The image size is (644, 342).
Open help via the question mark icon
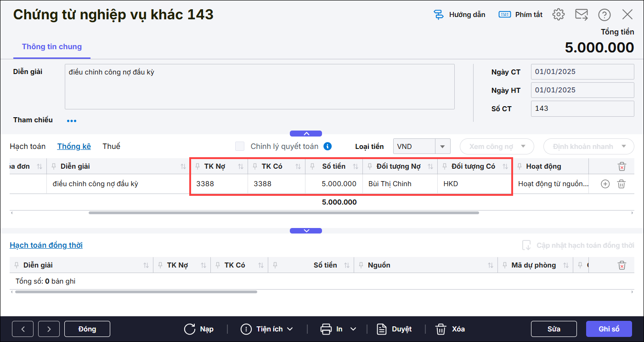tap(604, 15)
